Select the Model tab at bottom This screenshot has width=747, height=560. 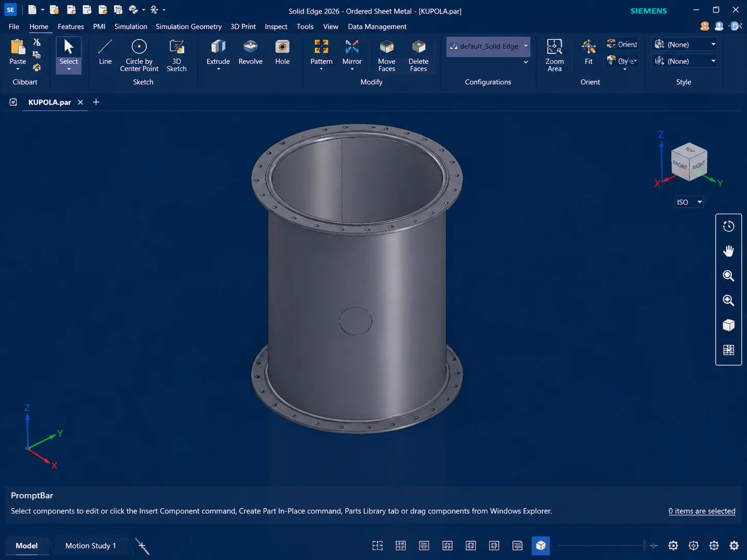click(26, 546)
